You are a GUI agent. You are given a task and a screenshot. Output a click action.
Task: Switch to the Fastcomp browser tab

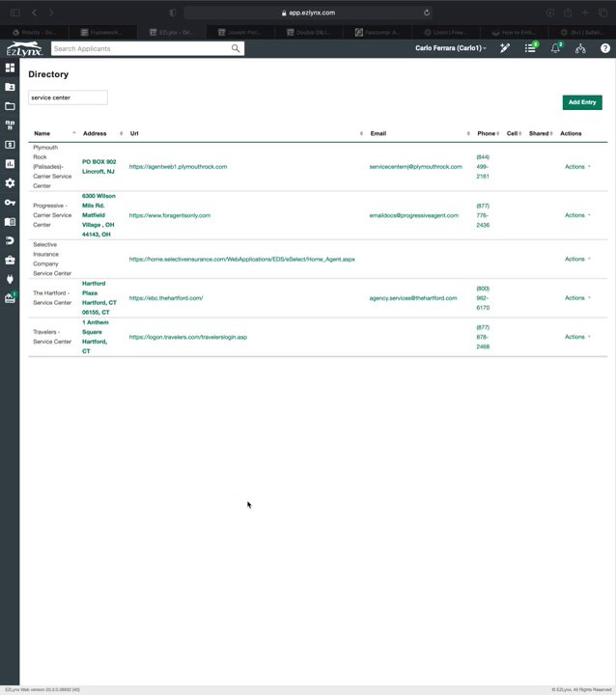pos(378,33)
